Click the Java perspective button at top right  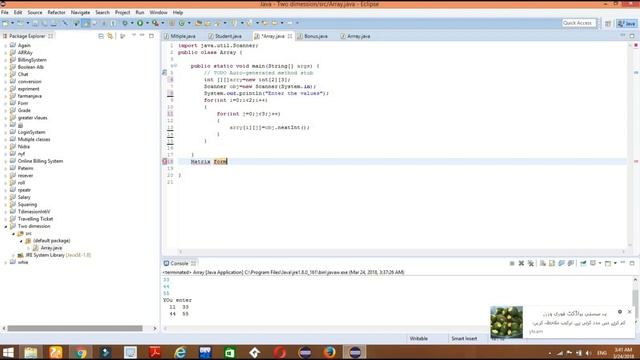coord(627,23)
